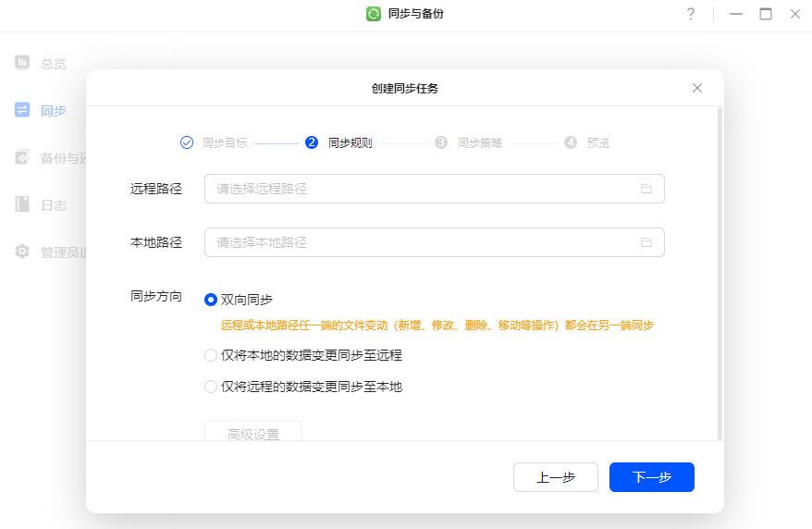Click the 日志 log sidebar icon
This screenshot has height=529, width=812.
point(22,204)
